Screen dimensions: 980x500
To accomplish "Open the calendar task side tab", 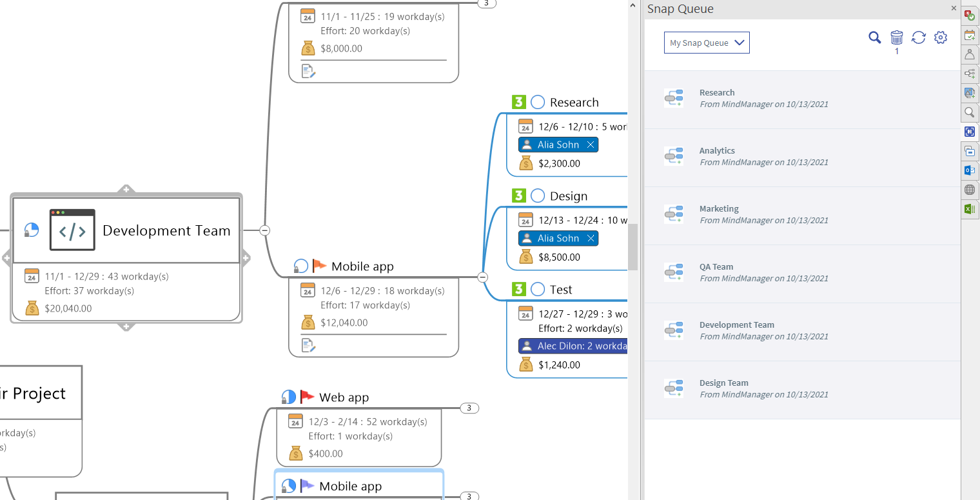I will pyautogui.click(x=970, y=35).
